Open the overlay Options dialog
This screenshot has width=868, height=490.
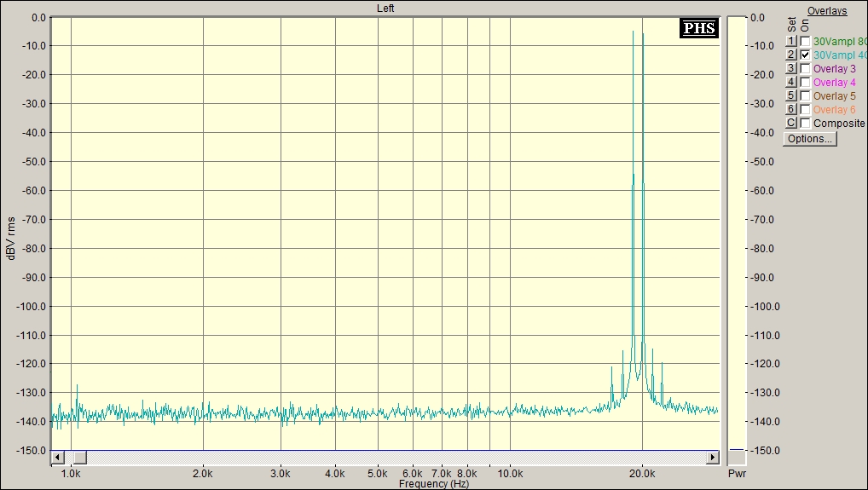810,139
